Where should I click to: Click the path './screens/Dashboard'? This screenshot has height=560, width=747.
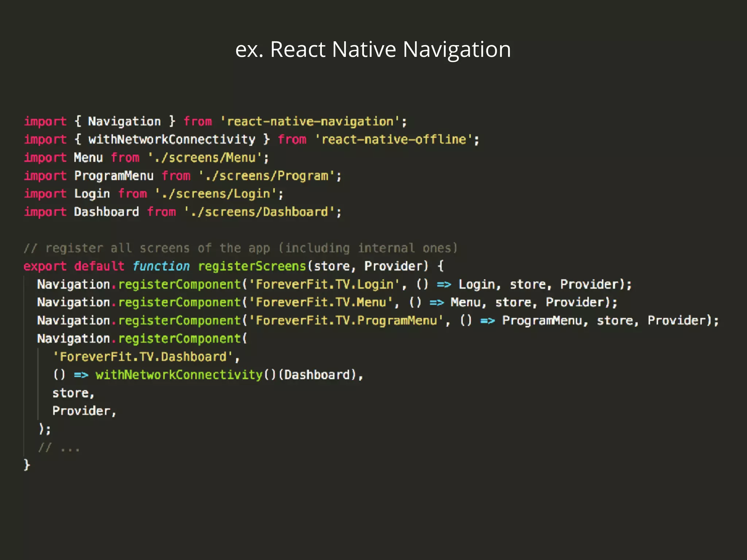pos(259,212)
